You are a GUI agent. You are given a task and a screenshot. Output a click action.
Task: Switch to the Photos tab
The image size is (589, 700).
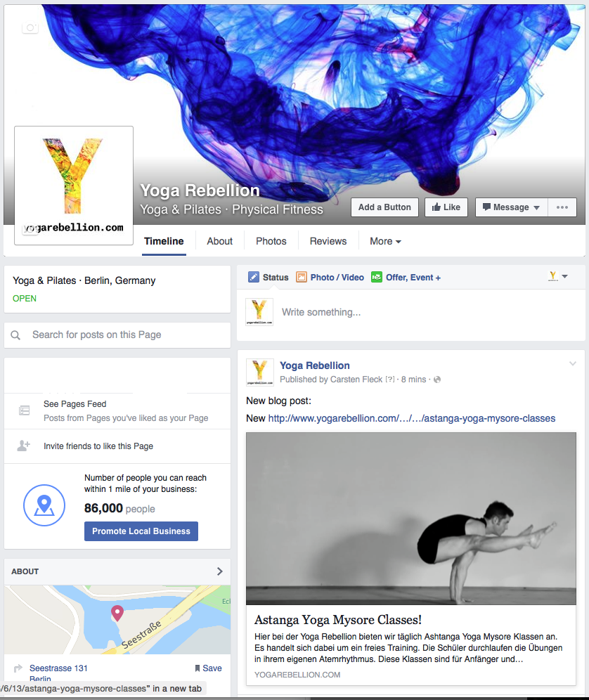coord(271,241)
